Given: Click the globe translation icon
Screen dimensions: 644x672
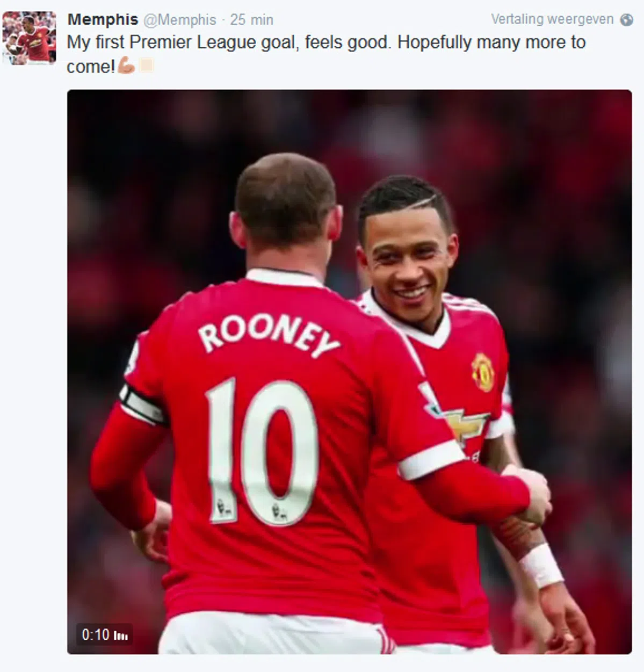Looking at the screenshot, I should 626,20.
